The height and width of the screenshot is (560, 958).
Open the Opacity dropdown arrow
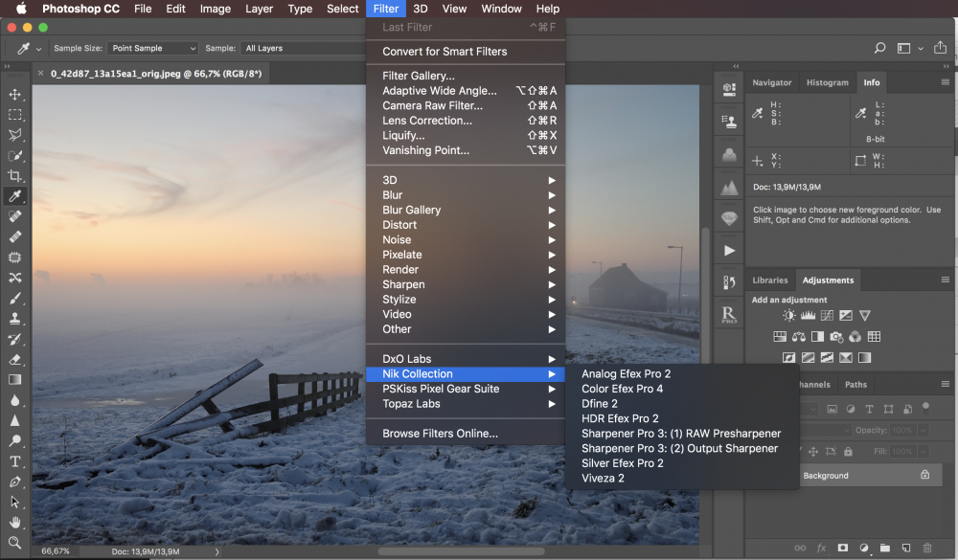pyautogui.click(x=924, y=430)
